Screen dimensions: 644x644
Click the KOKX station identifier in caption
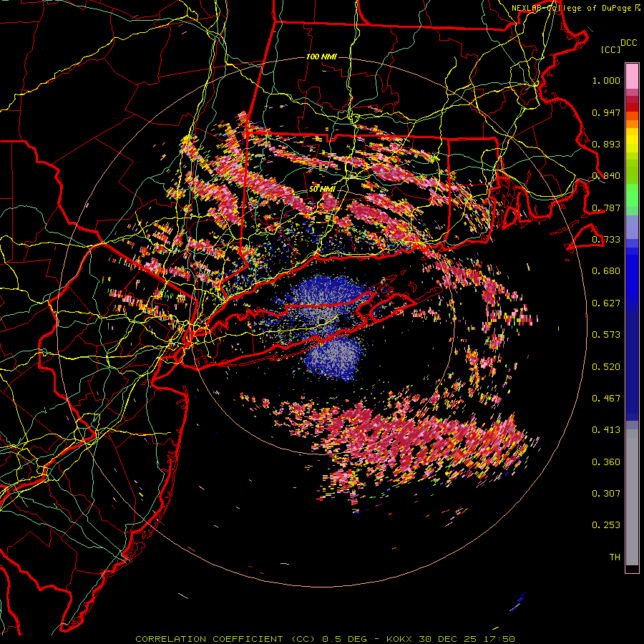[x=401, y=639]
